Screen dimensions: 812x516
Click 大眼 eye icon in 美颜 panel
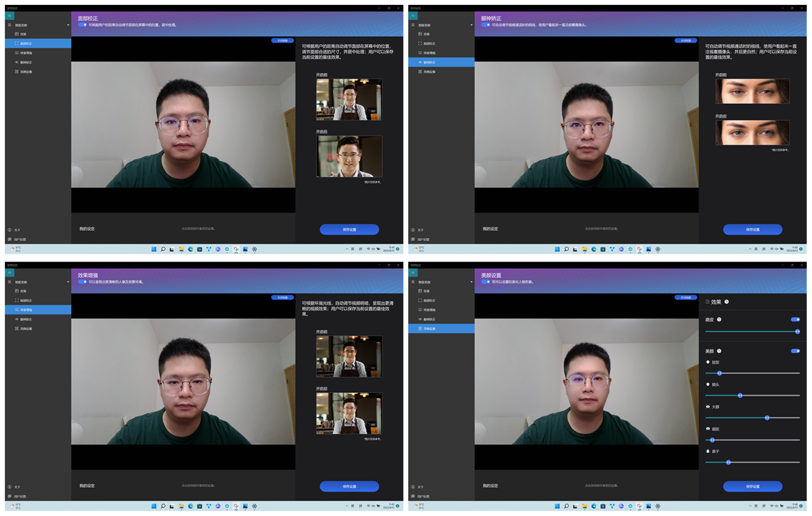(708, 407)
